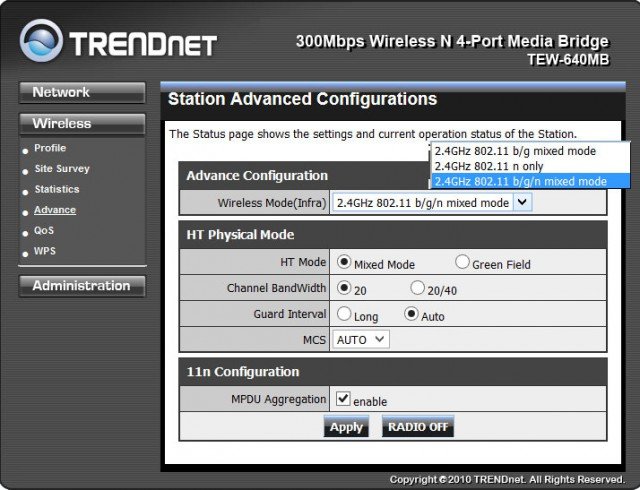Select Long Guard Interval
Screen dimensions: 640x490
click(x=345, y=314)
